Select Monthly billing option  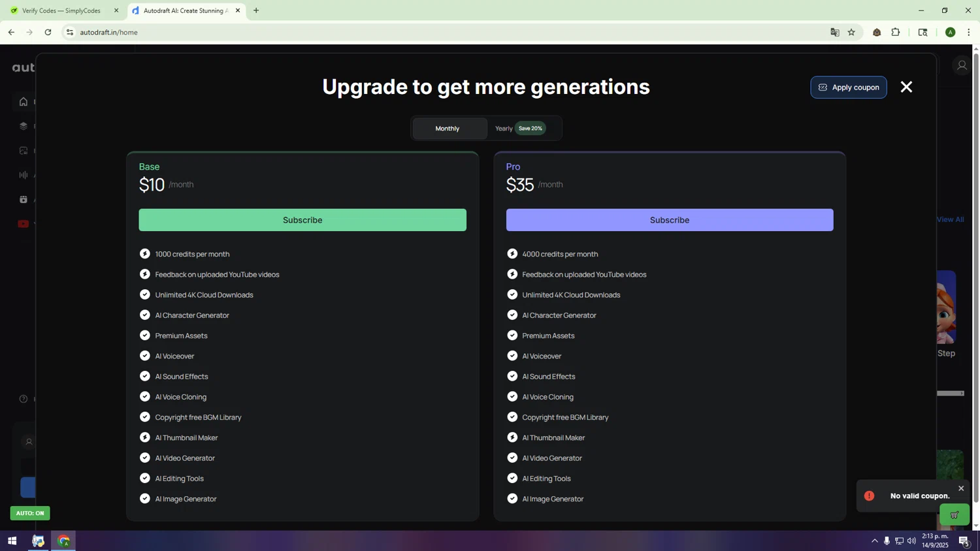(x=449, y=129)
